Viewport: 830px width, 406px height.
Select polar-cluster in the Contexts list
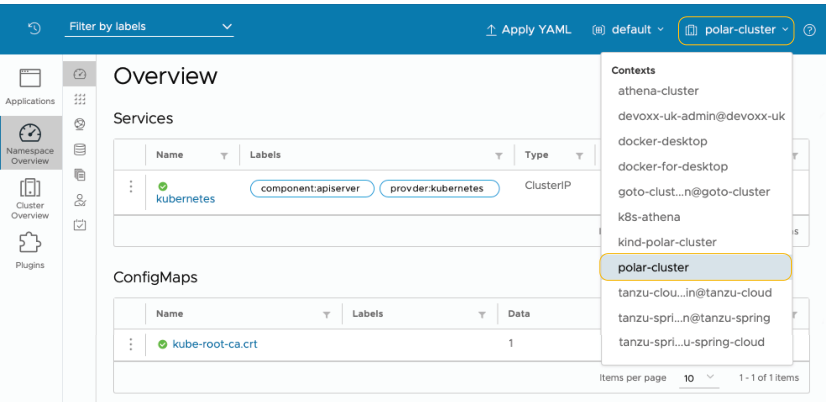click(696, 267)
